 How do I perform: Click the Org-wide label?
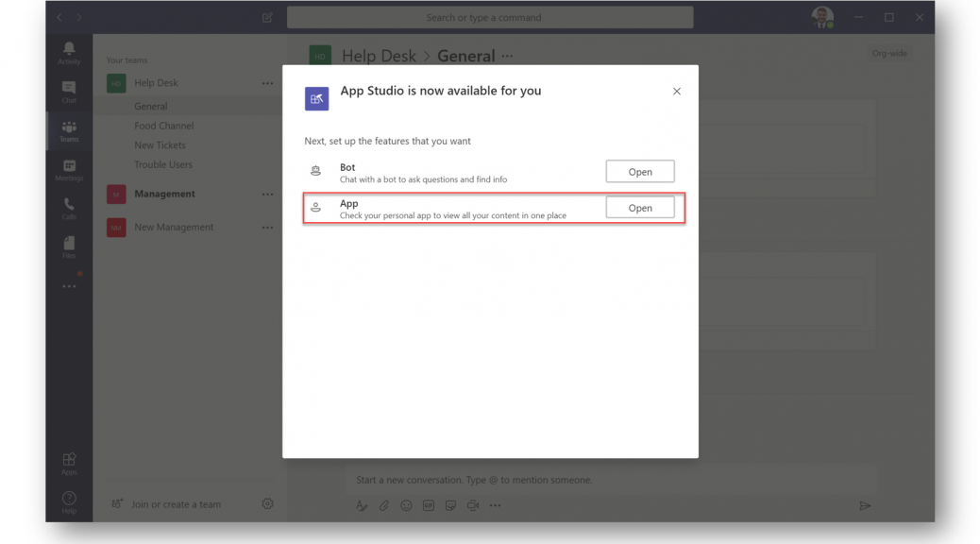tap(889, 53)
